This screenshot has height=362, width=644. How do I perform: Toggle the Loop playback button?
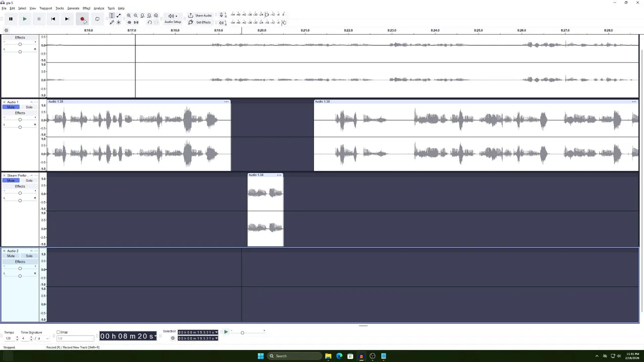point(97,19)
